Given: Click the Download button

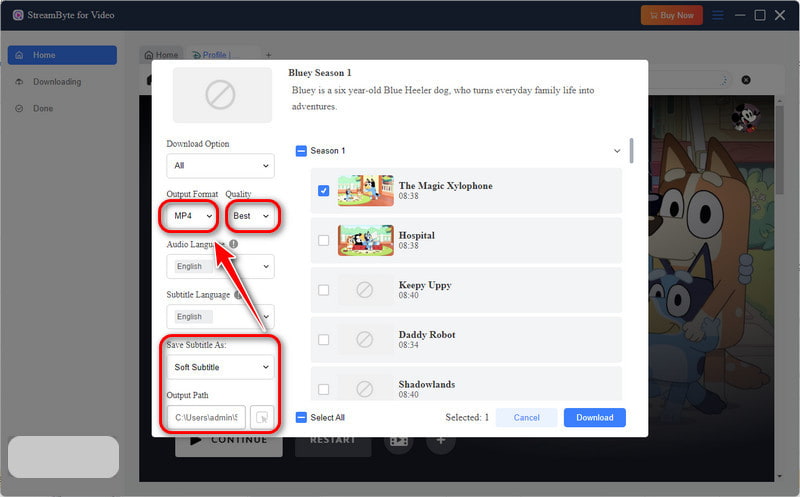Looking at the screenshot, I should pos(595,417).
